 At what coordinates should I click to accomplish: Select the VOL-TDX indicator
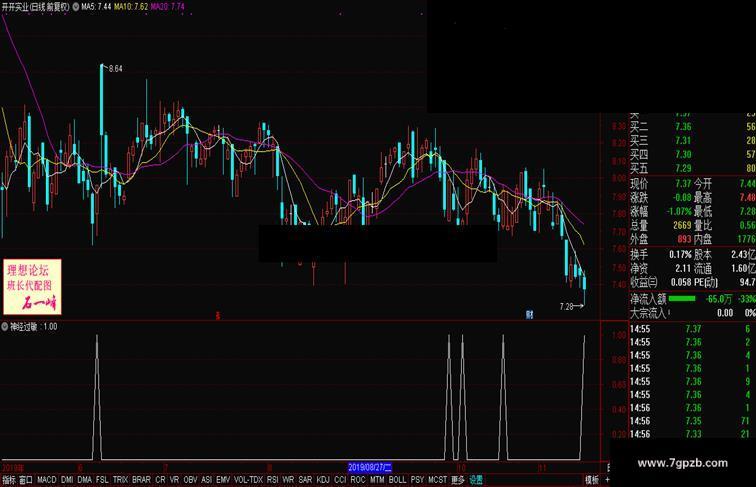(248, 480)
